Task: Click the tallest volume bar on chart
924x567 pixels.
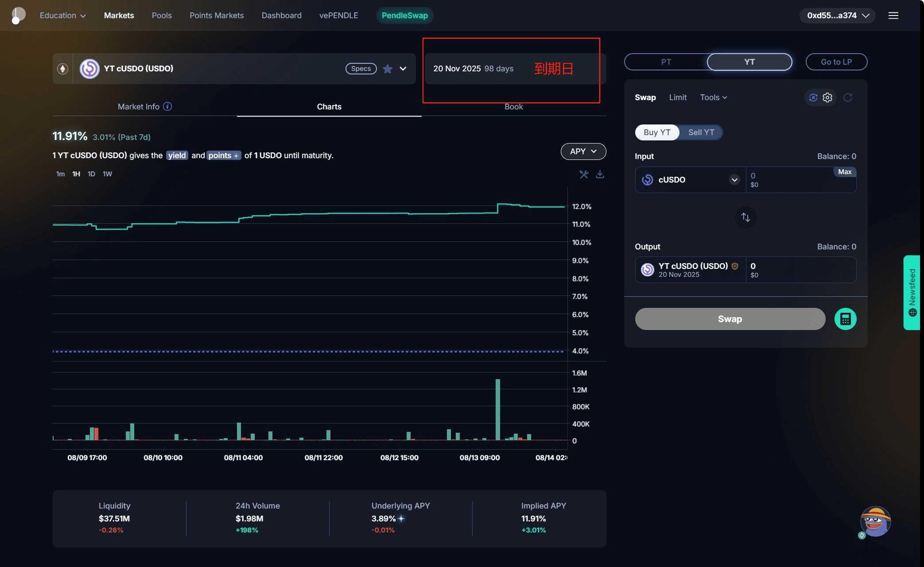Action: coord(498,409)
